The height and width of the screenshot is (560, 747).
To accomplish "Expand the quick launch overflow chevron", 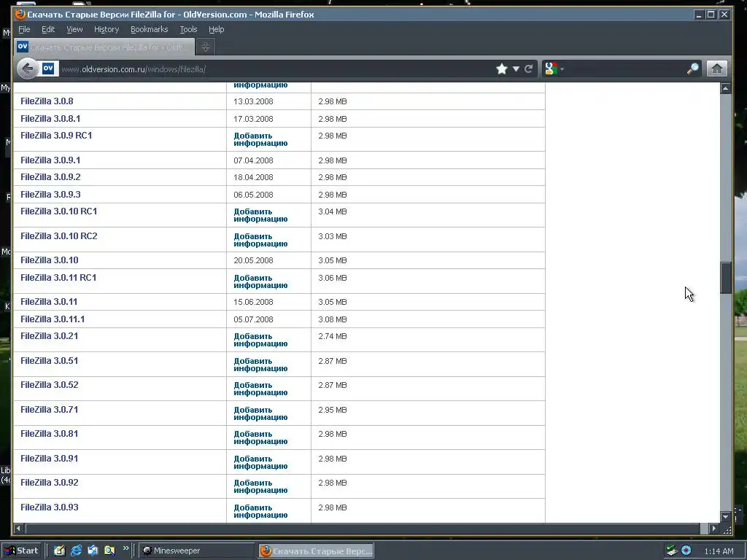I will pyautogui.click(x=125, y=548).
